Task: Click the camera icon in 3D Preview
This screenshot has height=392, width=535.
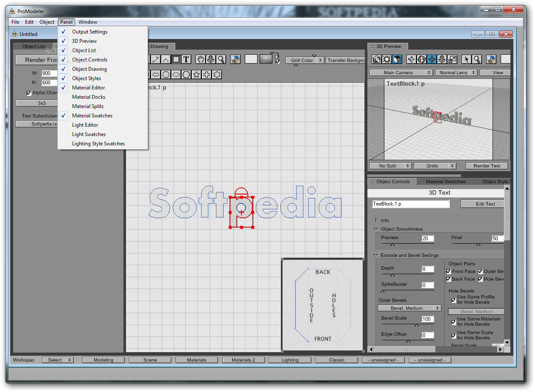Action: pyautogui.click(x=377, y=60)
